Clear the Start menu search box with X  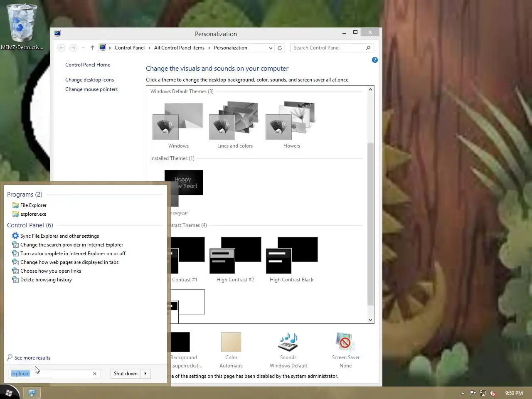(x=95, y=374)
